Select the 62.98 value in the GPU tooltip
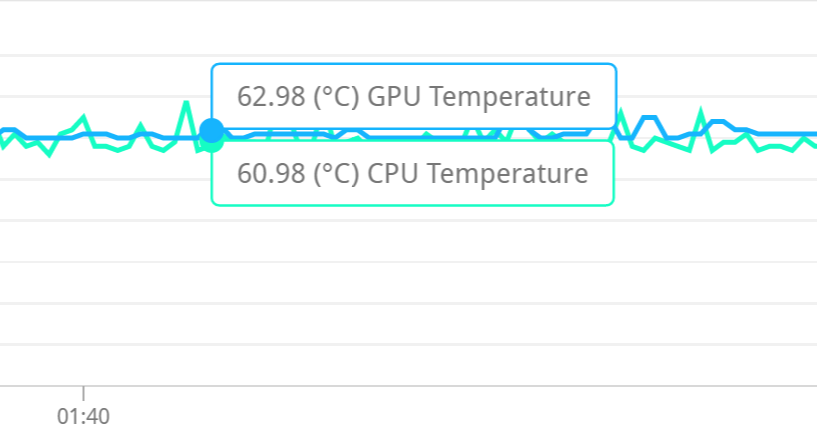Screen dimensions: 817x447 (x=270, y=97)
